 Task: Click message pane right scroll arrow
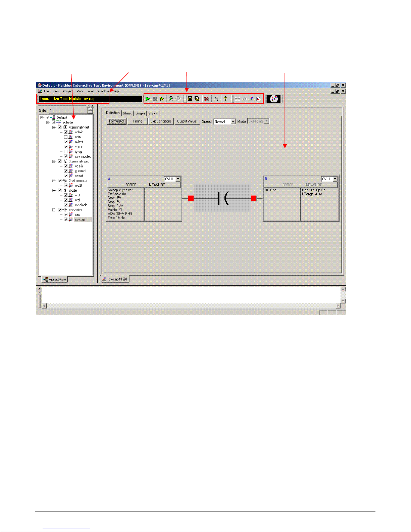[338, 306]
